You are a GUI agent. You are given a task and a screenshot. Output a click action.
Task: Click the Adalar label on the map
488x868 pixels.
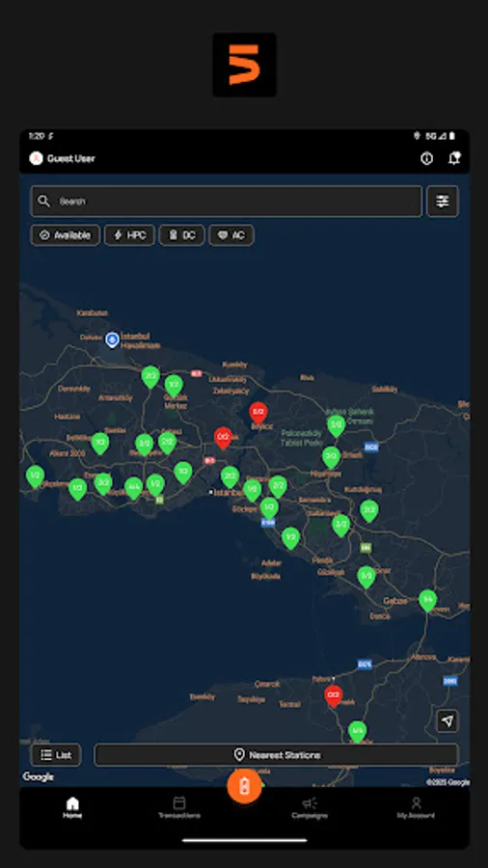[x=271, y=563]
